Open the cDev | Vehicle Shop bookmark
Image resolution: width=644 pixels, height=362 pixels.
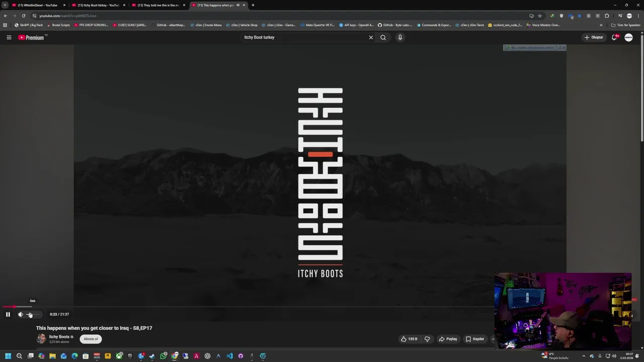(x=242, y=25)
